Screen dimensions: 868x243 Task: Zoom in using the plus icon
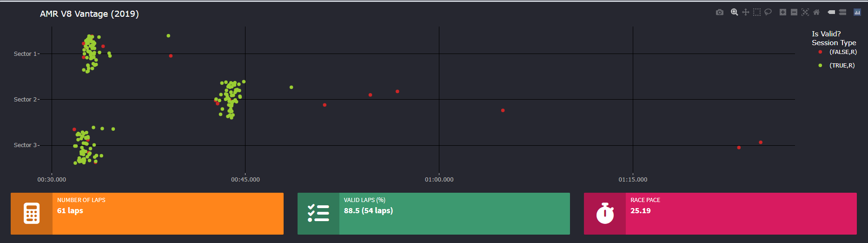coord(783,12)
